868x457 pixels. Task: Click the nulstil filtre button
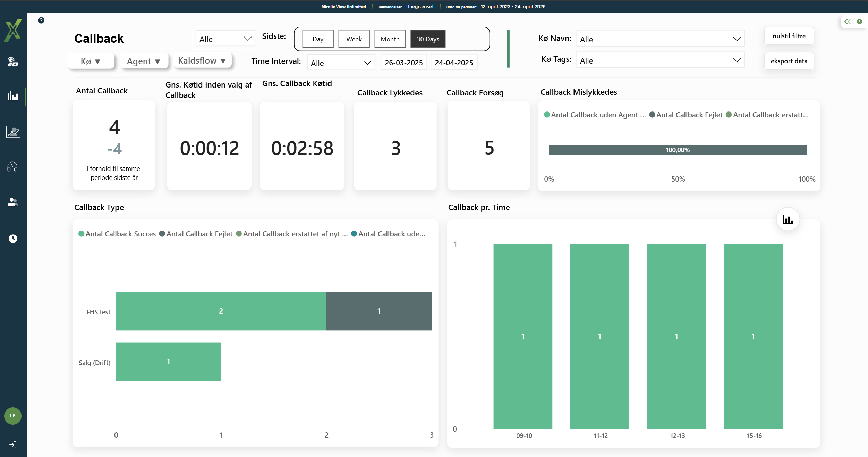(x=789, y=36)
